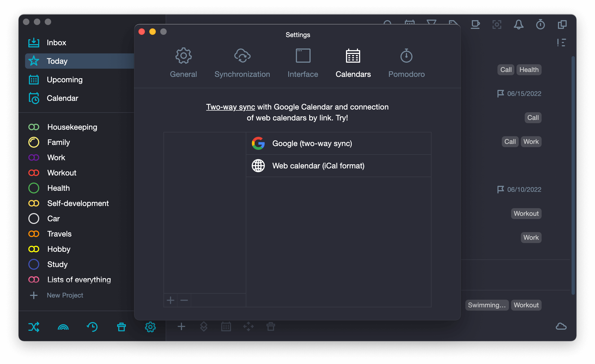Viewport: 595px width, 364px height.
Task: Click the 06/15/2022 flagged date
Action: click(519, 94)
